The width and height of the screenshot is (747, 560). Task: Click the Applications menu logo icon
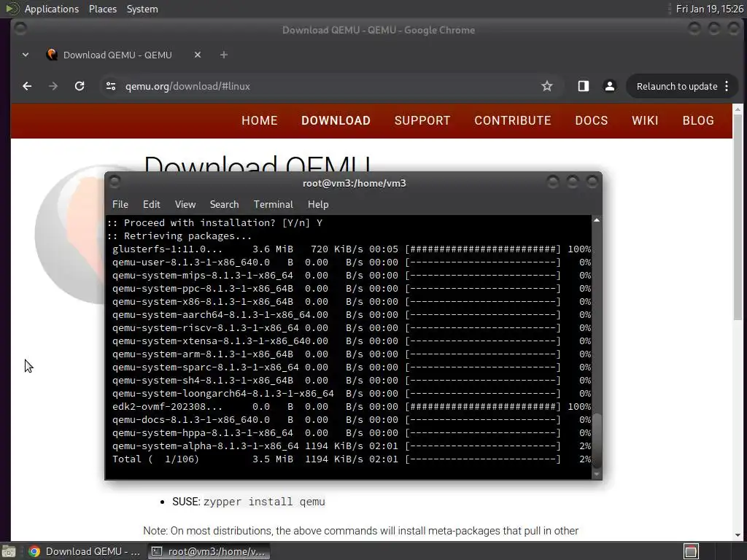coord(12,9)
